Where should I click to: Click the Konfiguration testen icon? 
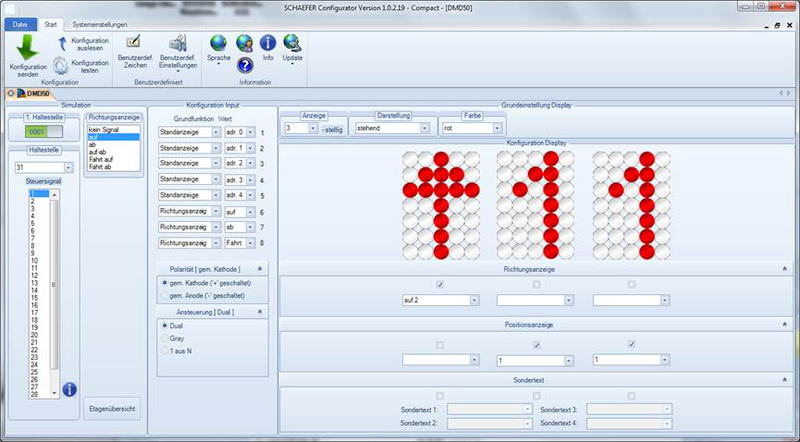tap(61, 65)
